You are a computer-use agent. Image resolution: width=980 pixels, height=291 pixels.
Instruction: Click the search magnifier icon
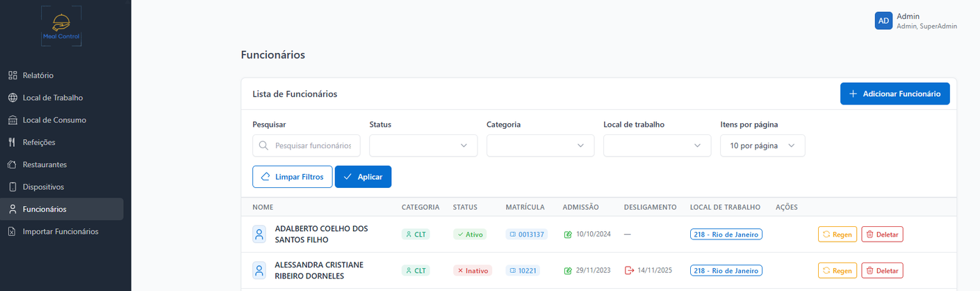263,145
